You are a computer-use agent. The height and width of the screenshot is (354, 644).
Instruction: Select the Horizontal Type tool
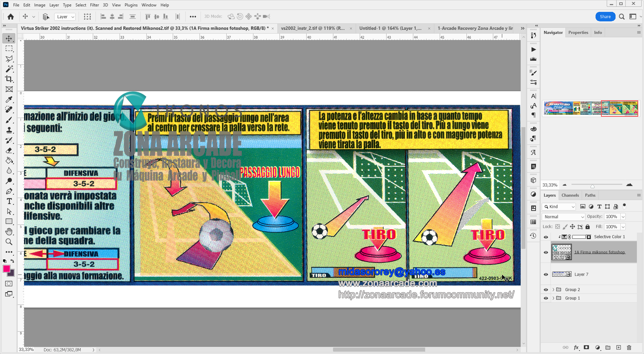(x=9, y=201)
